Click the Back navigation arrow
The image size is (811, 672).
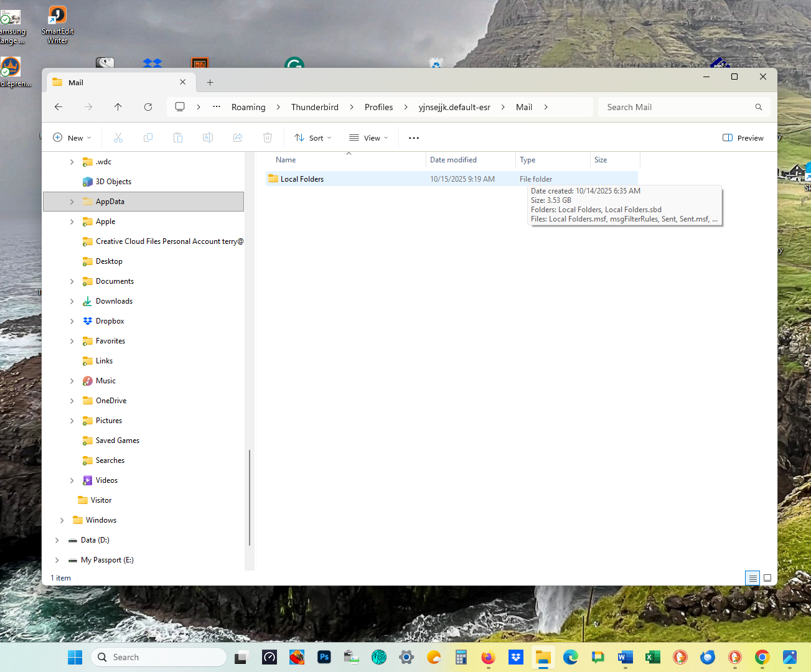pos(59,107)
